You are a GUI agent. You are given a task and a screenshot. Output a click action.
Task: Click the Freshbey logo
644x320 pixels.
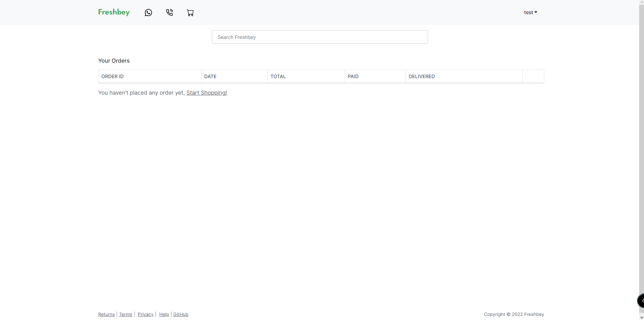coord(114,12)
